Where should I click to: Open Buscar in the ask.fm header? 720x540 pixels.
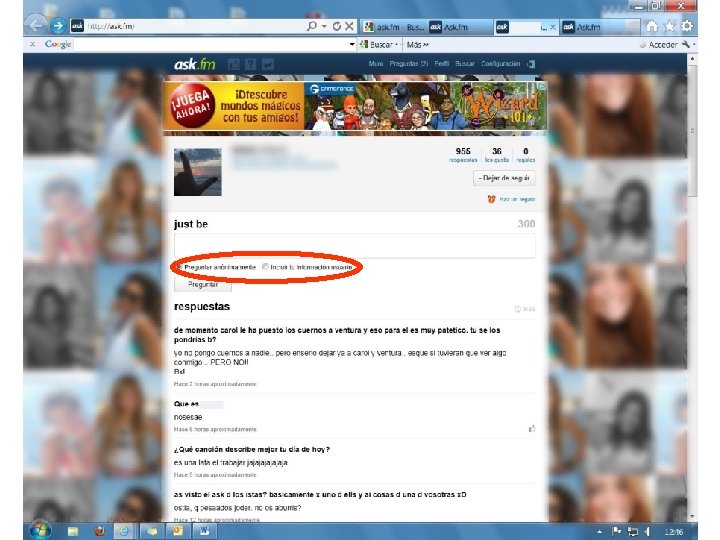465,63
